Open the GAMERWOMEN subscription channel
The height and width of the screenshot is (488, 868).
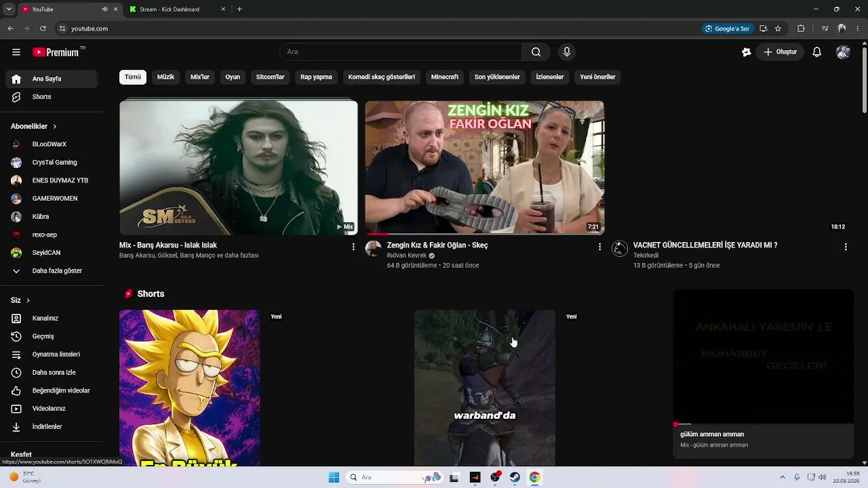tap(52, 199)
